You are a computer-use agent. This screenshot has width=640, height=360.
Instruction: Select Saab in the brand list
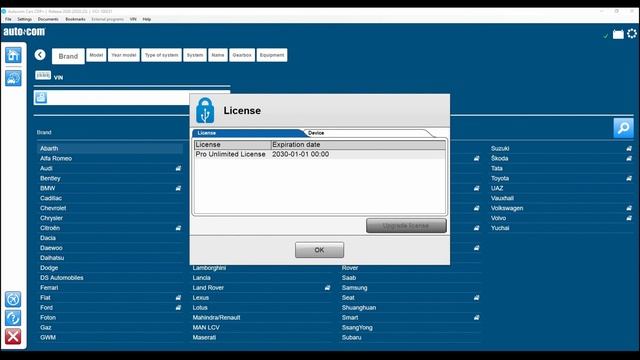349,278
